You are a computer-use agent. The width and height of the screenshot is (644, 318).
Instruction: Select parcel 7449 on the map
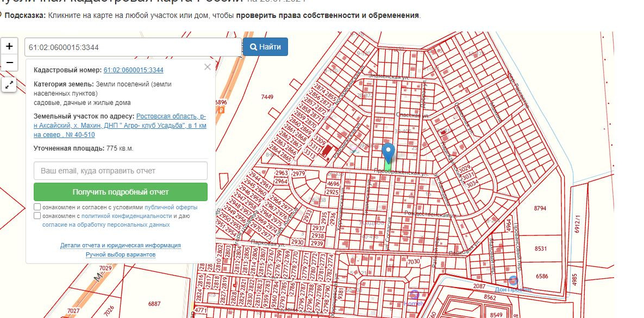click(x=267, y=97)
